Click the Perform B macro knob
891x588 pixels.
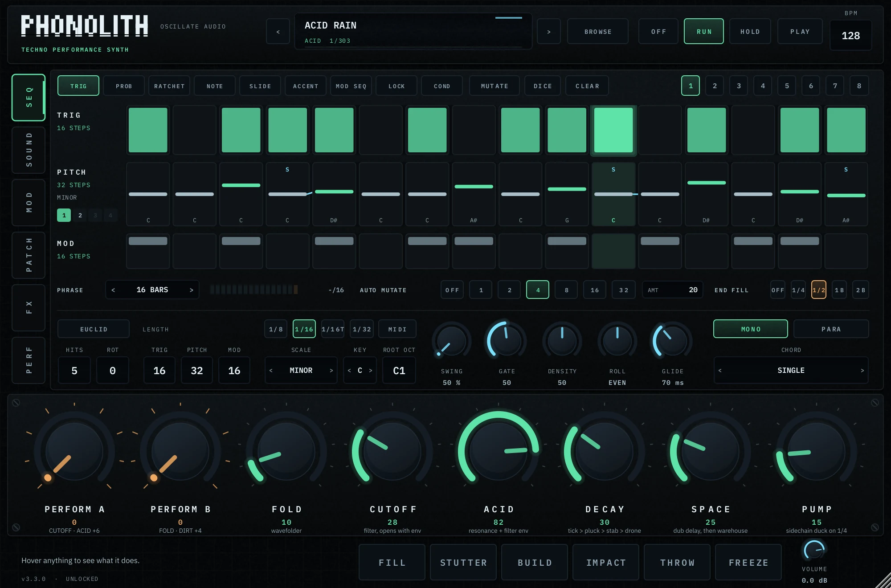[180, 451]
